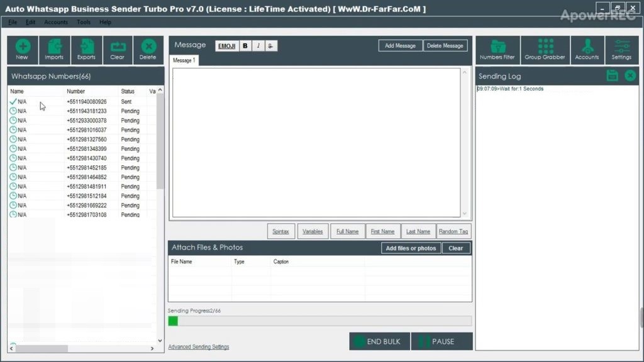Open the File menu
The width and height of the screenshot is (644, 362).
[13, 22]
